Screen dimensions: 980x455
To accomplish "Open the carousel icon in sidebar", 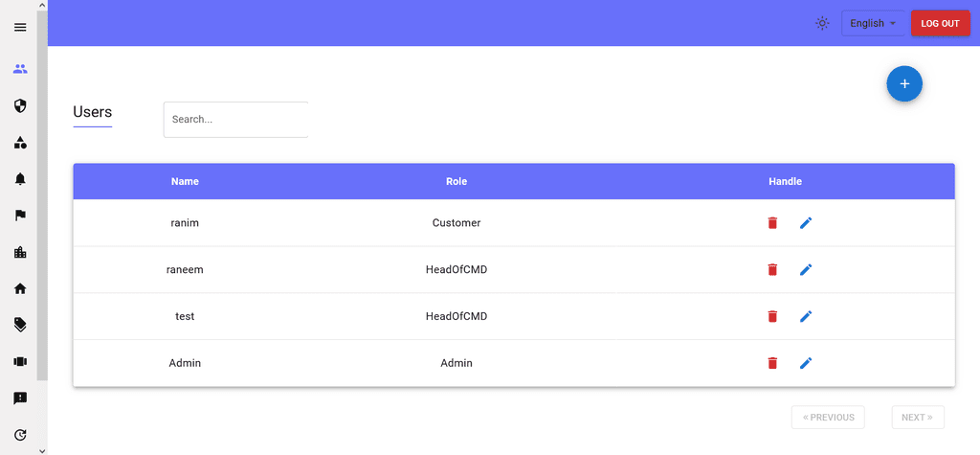I will pyautogui.click(x=20, y=362).
